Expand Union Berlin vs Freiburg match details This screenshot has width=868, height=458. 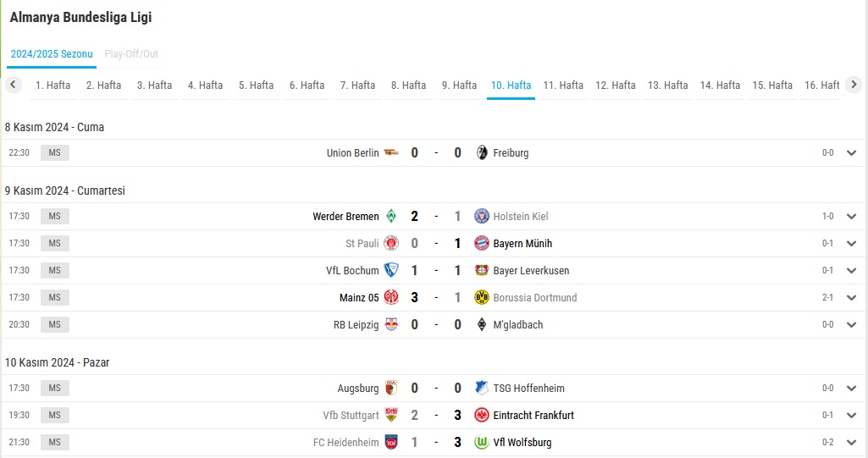click(x=851, y=153)
